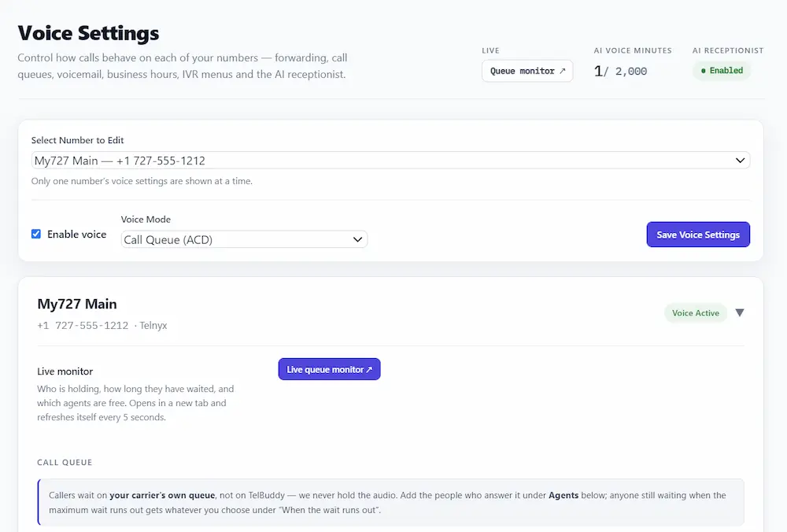Click the 'Select Number to Edit' label
This screenshot has height=532, width=787.
77,140
